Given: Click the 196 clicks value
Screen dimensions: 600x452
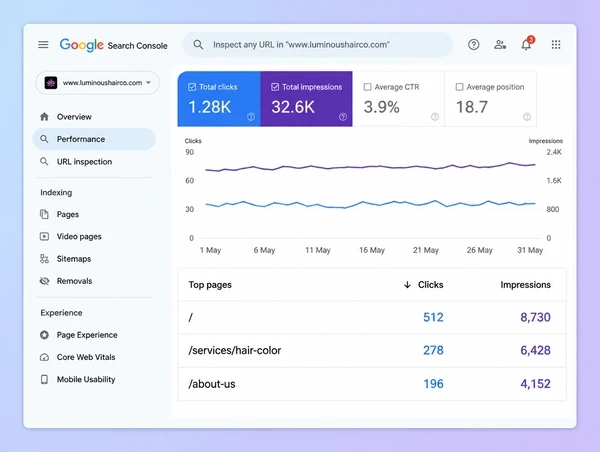Looking at the screenshot, I should 433,384.
